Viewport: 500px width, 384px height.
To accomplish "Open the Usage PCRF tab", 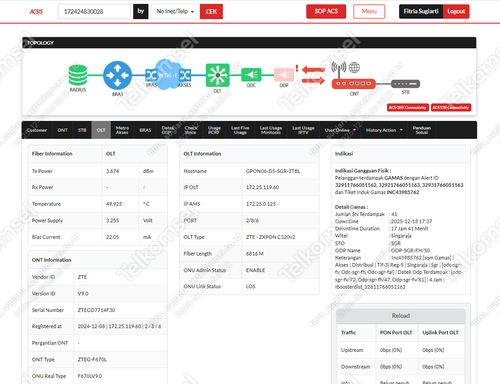I will click(214, 130).
